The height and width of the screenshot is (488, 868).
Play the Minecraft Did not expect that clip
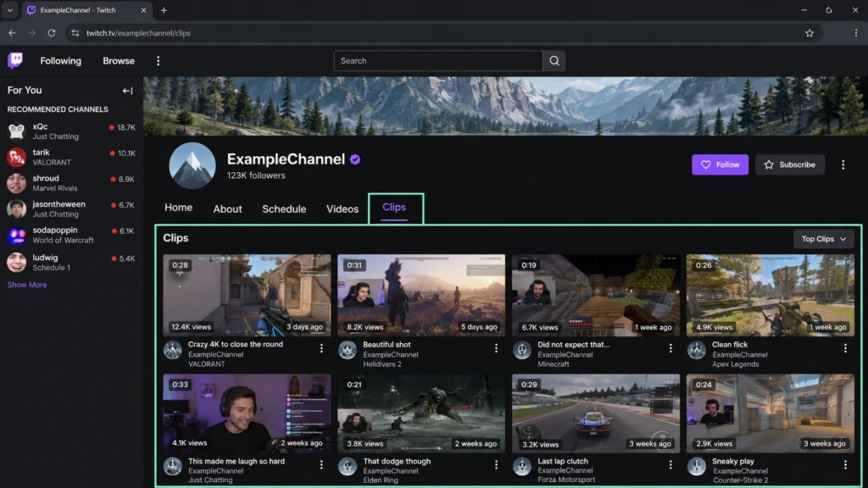click(x=596, y=295)
